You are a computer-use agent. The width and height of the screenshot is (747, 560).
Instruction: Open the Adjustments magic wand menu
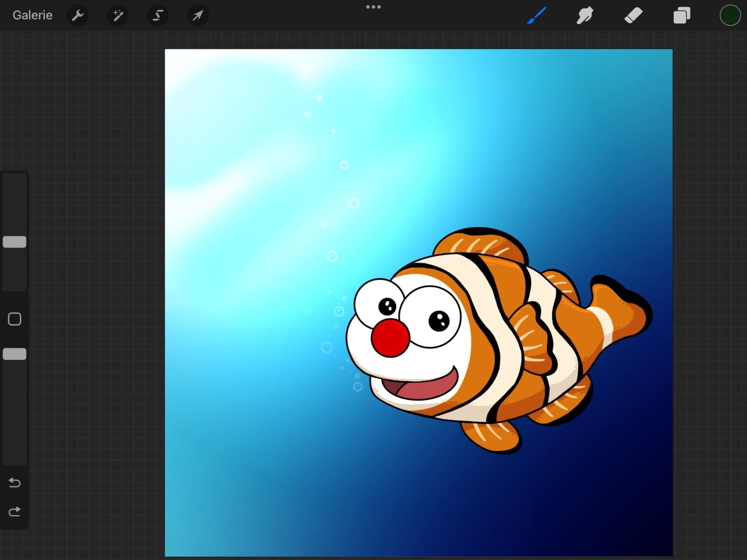[118, 15]
